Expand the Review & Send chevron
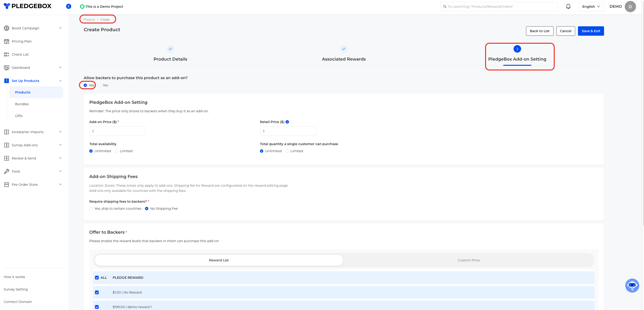 60,158
